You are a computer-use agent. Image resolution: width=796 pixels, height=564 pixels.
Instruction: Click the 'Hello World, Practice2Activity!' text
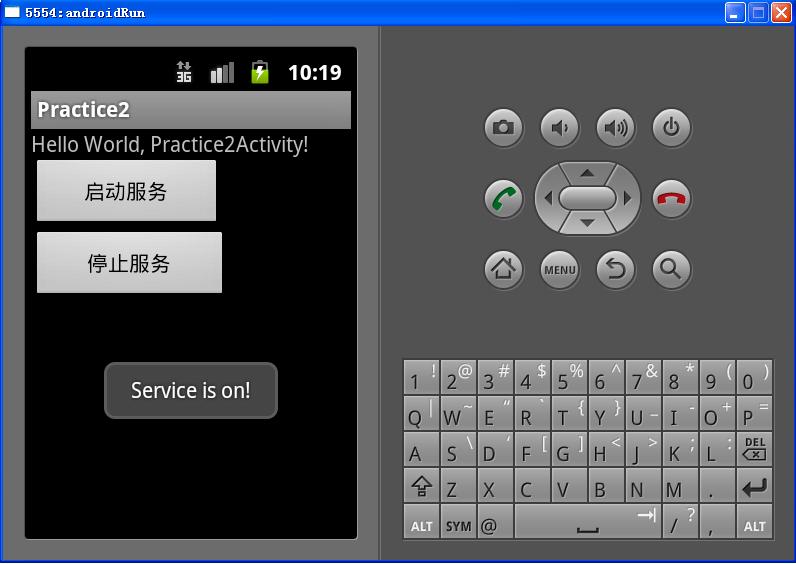pyautogui.click(x=170, y=145)
